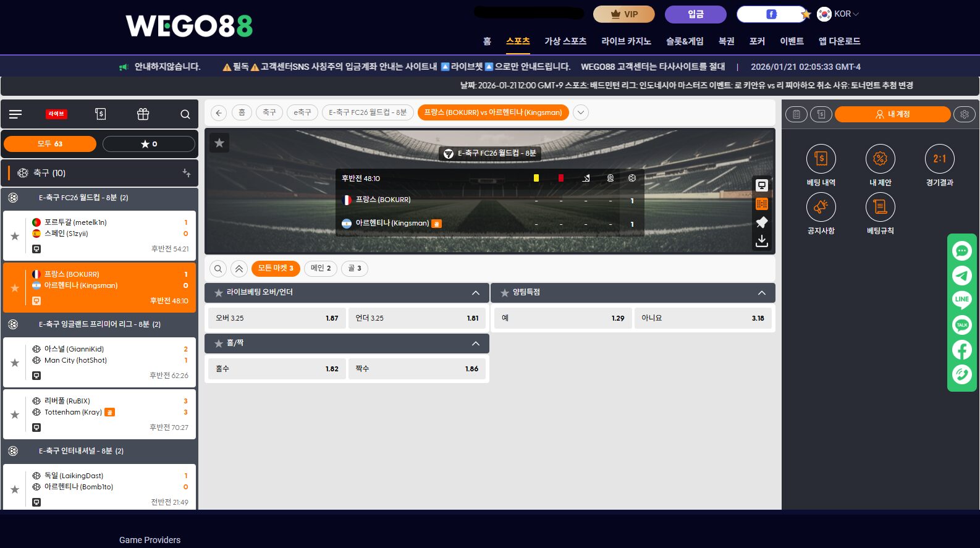This screenshot has height=548, width=980.
Task: Open the hamburger menu in left sidebar
Action: tap(15, 114)
